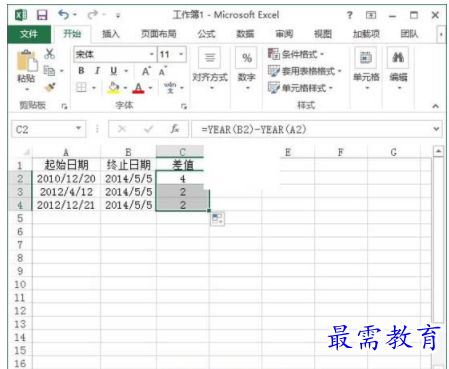This screenshot has height=369, width=449.
Task: Open Format as Table (套用表格格式)
Action: (x=305, y=71)
